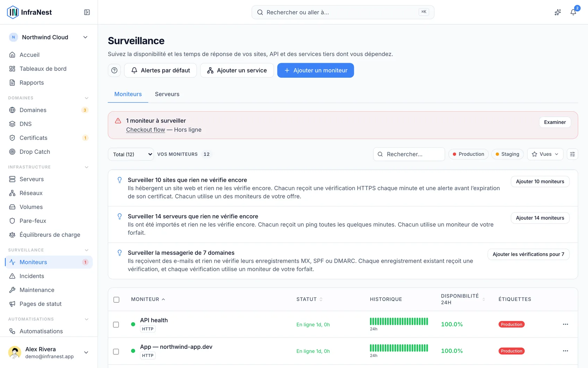Collapse the Domaines sidebar section
The height and width of the screenshot is (368, 588).
pos(86,98)
